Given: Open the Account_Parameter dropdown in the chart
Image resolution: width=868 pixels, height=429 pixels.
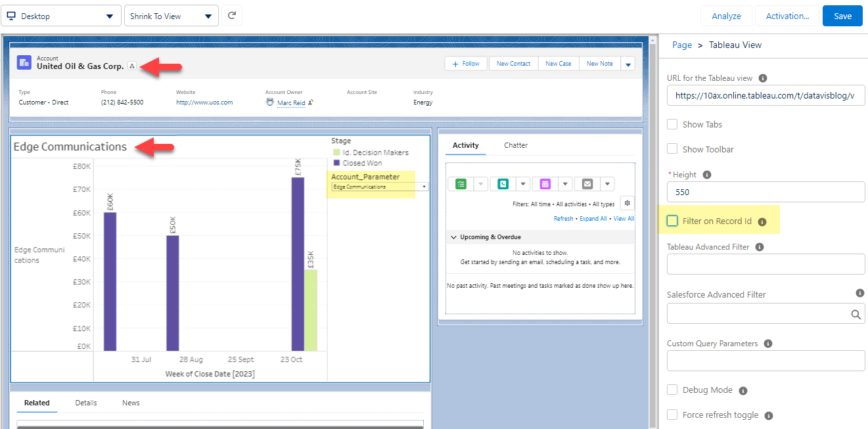Looking at the screenshot, I should coord(379,187).
